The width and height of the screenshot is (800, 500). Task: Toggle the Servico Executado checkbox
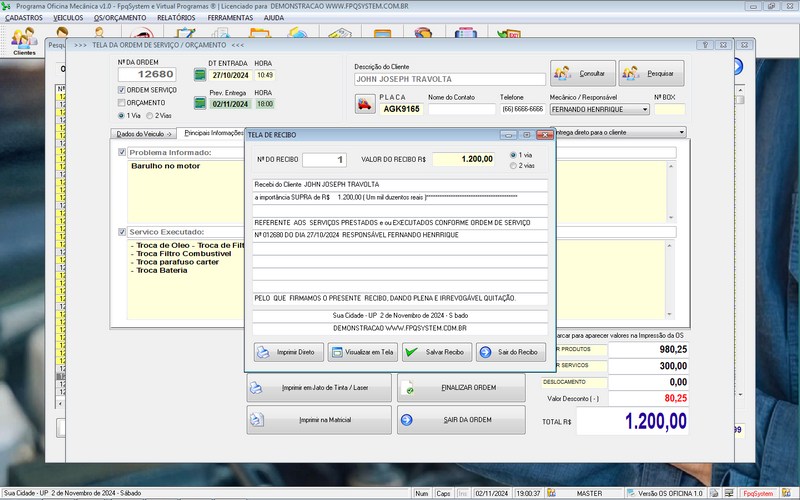click(x=122, y=232)
